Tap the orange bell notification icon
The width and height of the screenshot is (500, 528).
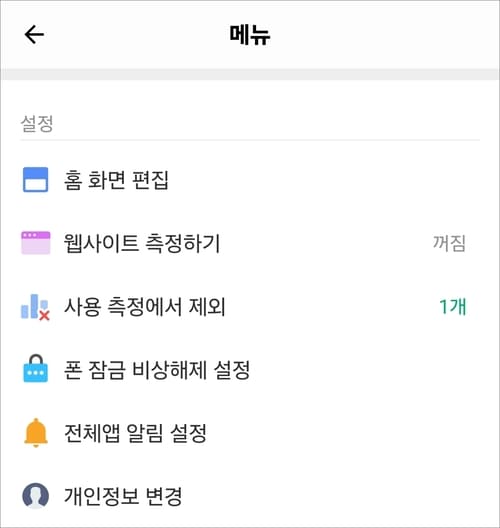(36, 433)
